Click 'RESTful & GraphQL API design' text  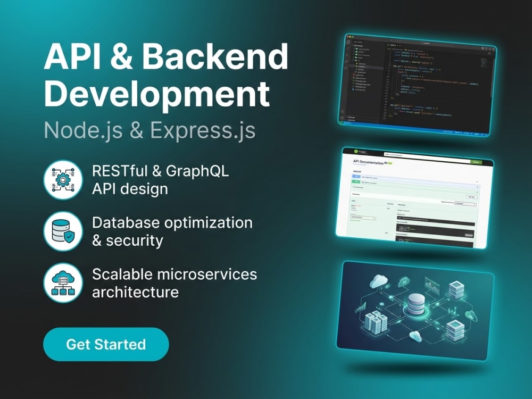pos(160,180)
